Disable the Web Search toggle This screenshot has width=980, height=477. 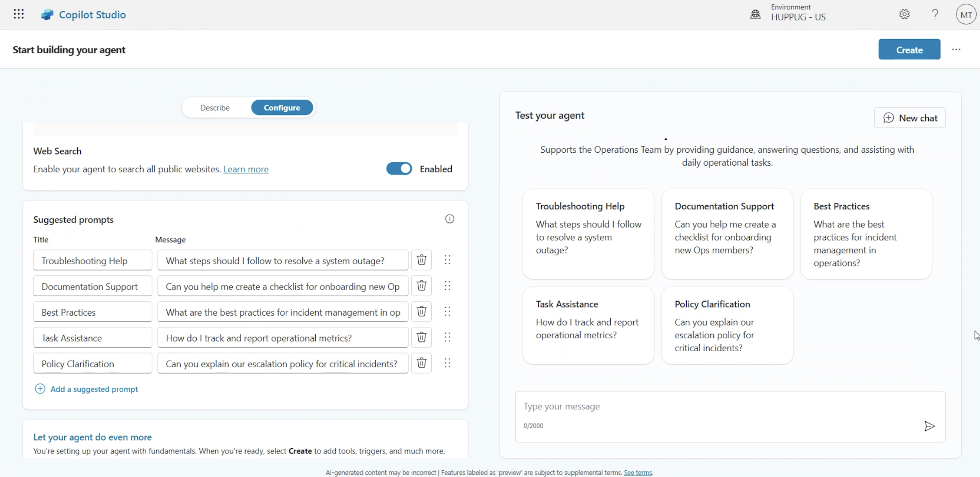point(399,168)
